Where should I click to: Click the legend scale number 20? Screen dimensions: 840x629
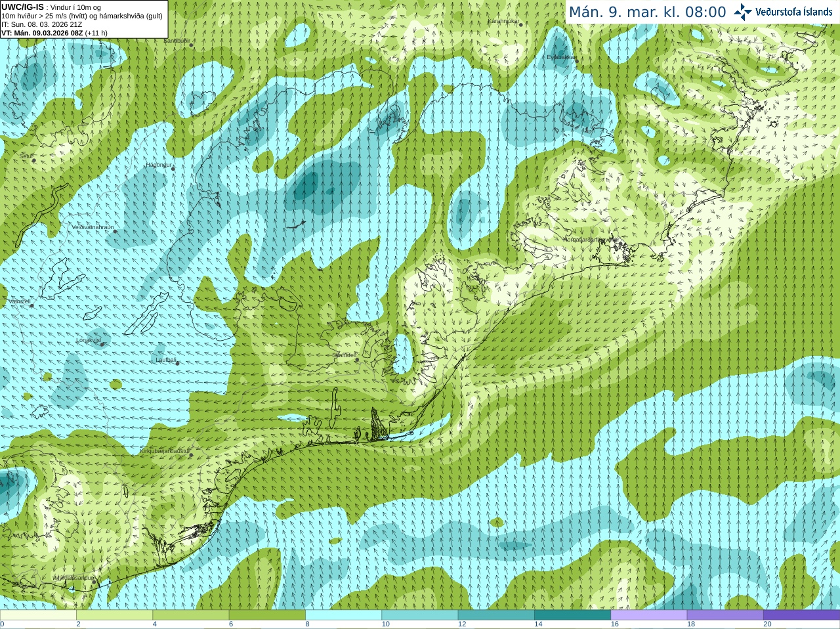[767, 624]
